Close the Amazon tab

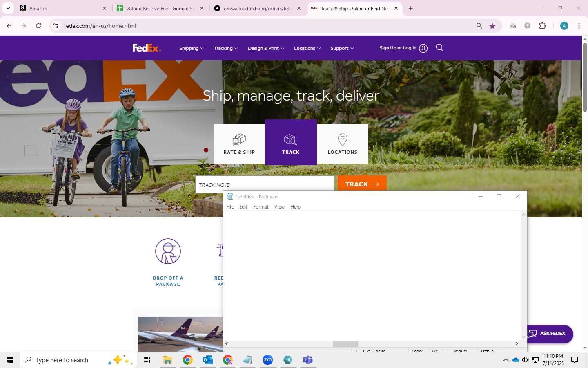point(104,8)
